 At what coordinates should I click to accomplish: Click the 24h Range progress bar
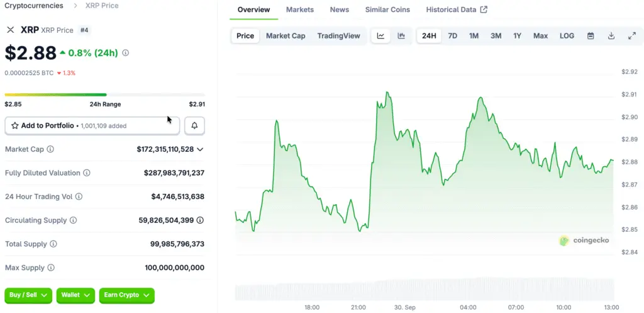pyautogui.click(x=105, y=94)
